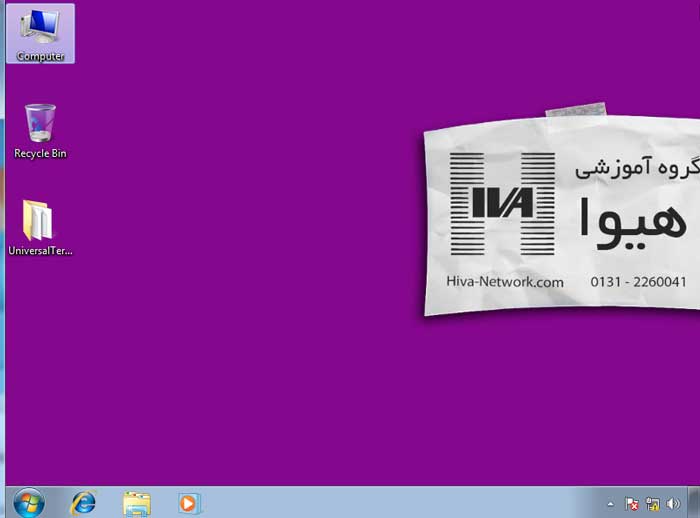Select the Computer desktop icon
The width and height of the screenshot is (700, 518).
[40, 33]
